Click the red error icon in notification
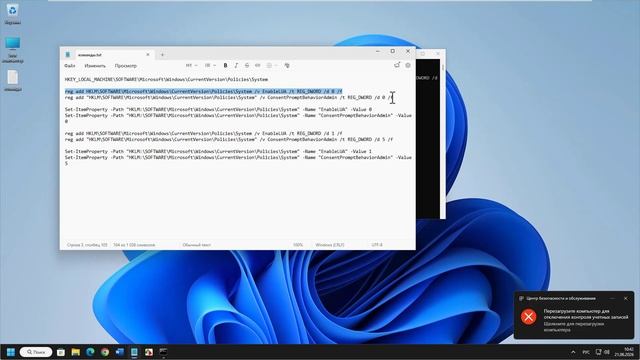Viewport: 640px width, 360px height. 528,317
